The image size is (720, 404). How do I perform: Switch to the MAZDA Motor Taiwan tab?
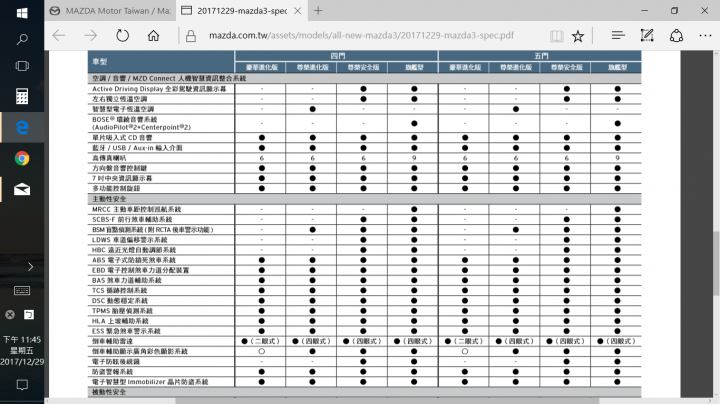click(110, 11)
